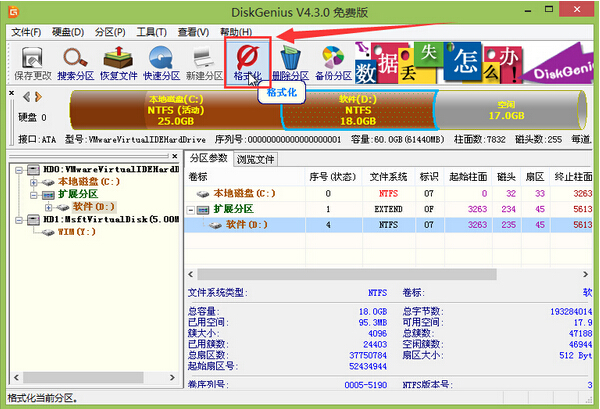Viewport: 600px width, 409px height.
Task: Click the 新建分区 new partition icon
Action: click(204, 64)
